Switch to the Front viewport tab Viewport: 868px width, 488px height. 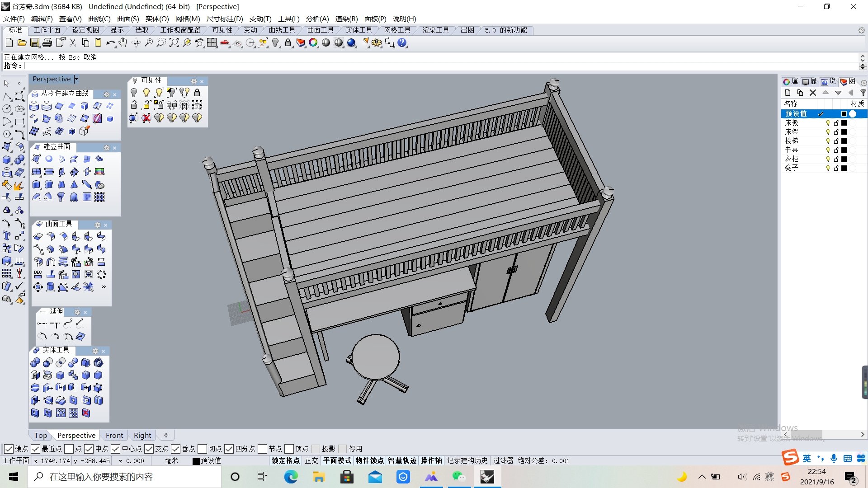(114, 435)
